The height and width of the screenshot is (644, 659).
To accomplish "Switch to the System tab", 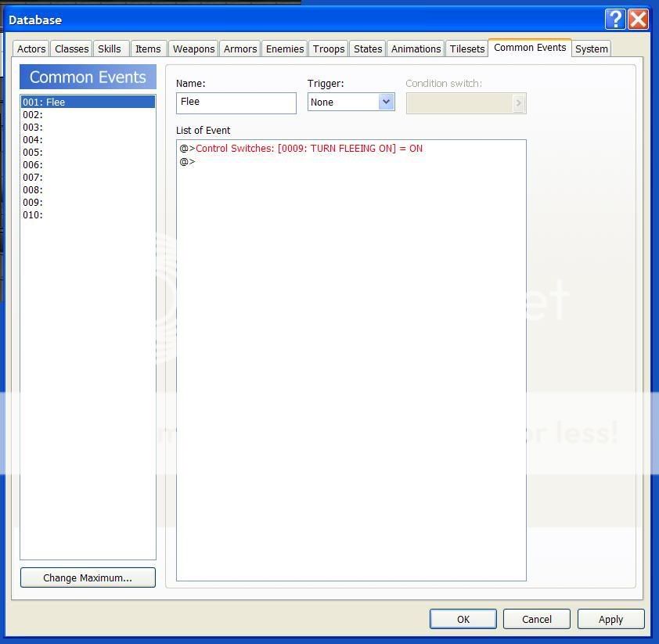I will tap(591, 49).
